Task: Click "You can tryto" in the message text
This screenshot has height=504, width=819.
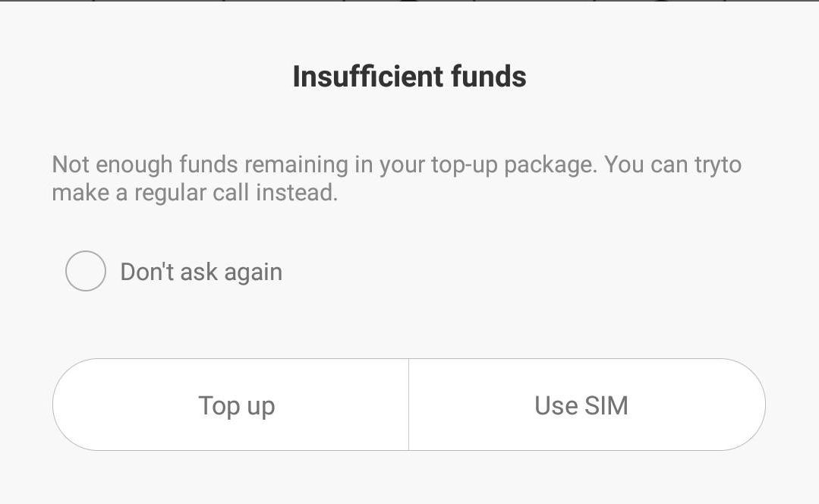Action: [673, 165]
